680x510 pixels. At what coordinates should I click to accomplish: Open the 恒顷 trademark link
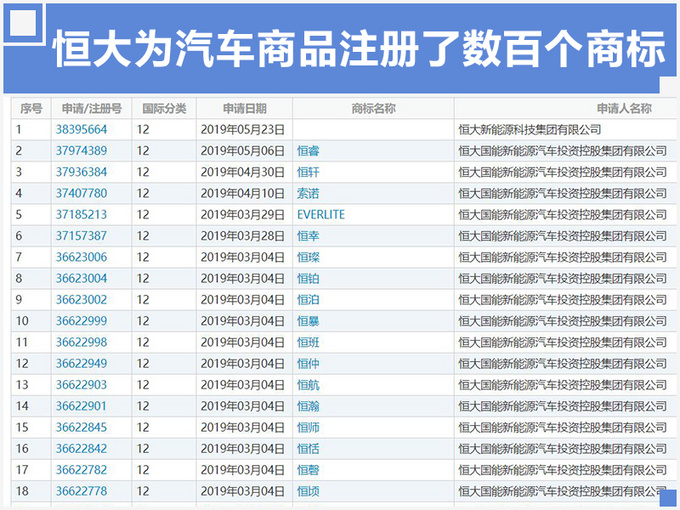308,490
